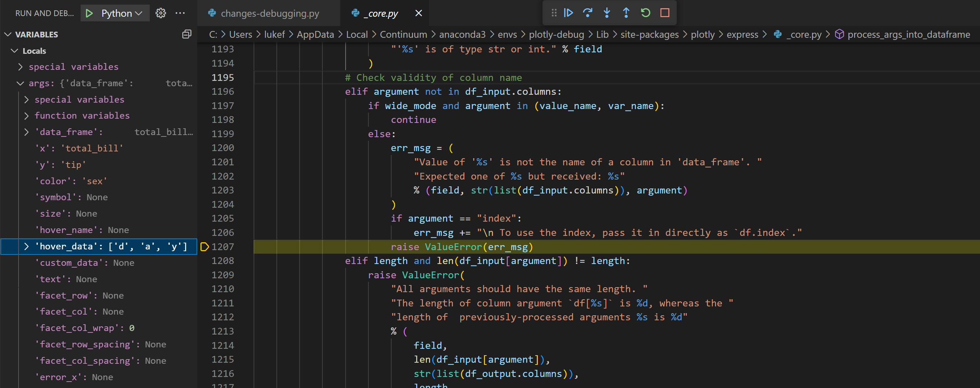This screenshot has width=980, height=388.
Task: Click the Step Out debug icon
Action: coord(626,13)
